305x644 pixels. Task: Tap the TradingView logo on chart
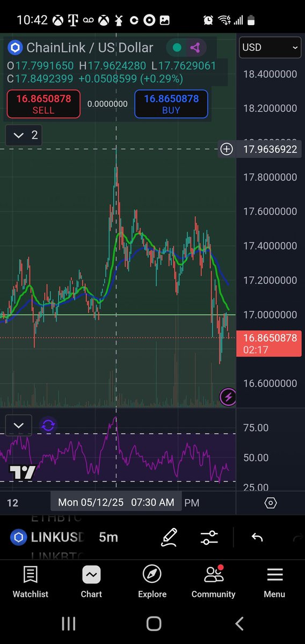pyautogui.click(x=23, y=472)
